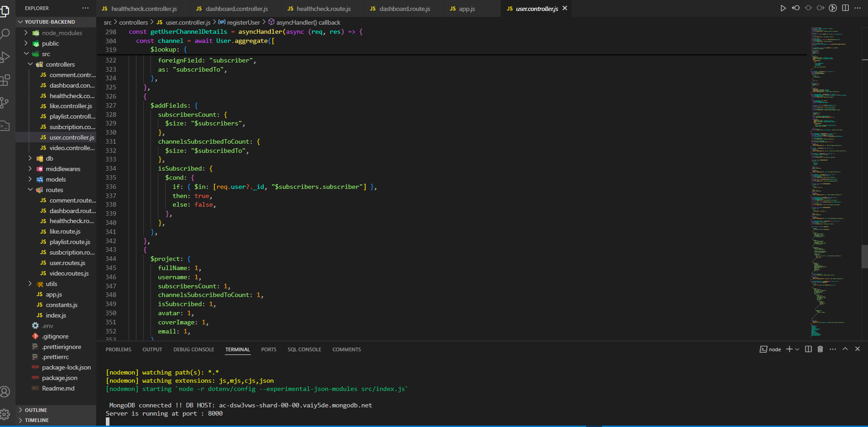Open the Git graph circular icon in editor toolbar

pos(833,8)
